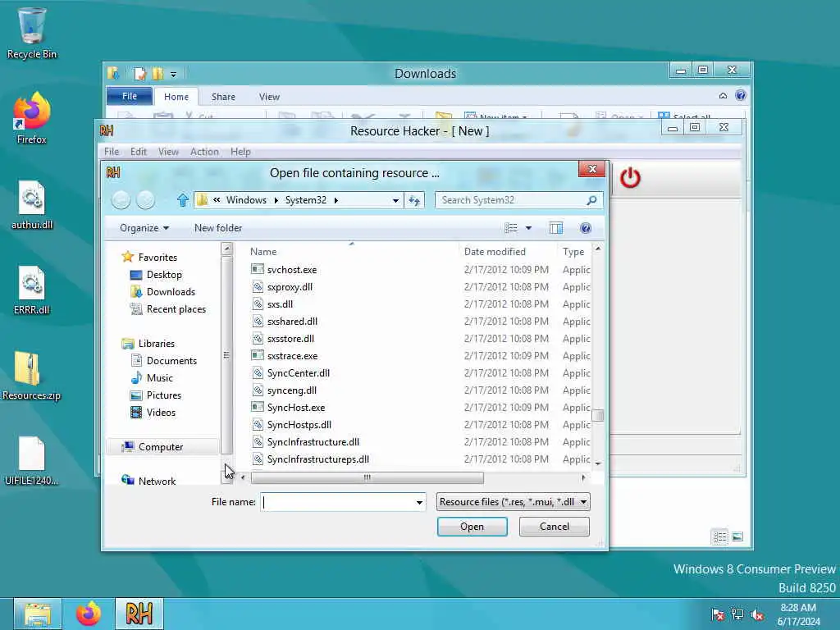This screenshot has height=630, width=840.
Task: Select ERRR.dll file on desktop
Action: coord(32,290)
